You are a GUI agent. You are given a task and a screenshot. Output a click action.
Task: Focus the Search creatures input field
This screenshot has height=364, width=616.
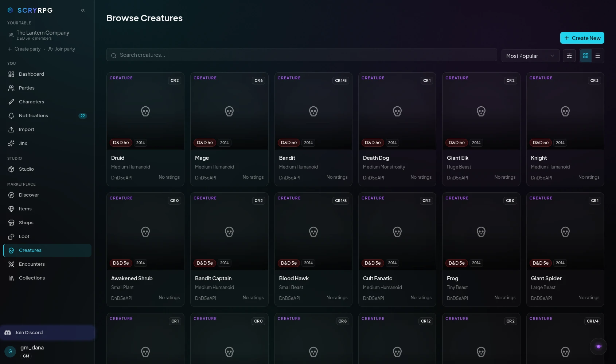click(x=302, y=55)
